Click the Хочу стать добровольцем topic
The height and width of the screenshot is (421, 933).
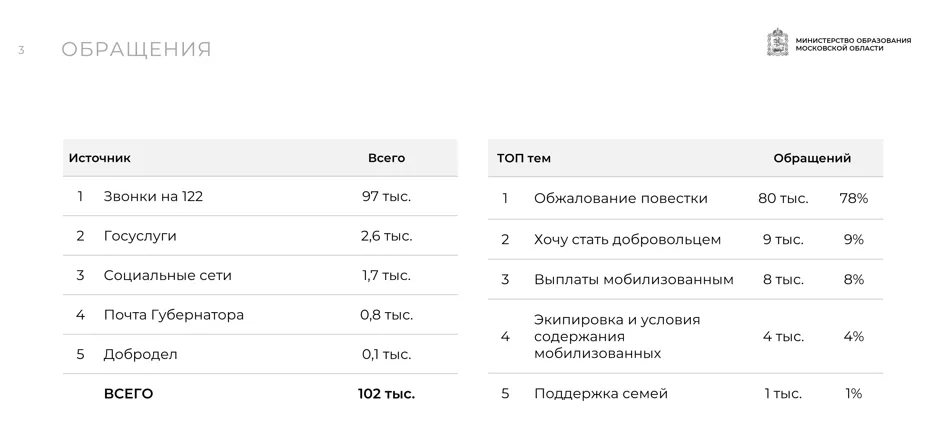tap(627, 240)
